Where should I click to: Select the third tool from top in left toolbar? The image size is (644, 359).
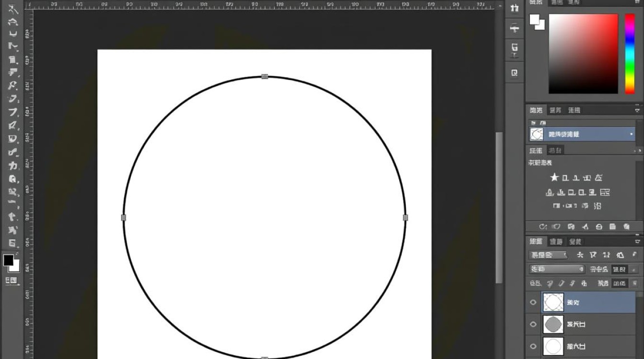tap(13, 34)
